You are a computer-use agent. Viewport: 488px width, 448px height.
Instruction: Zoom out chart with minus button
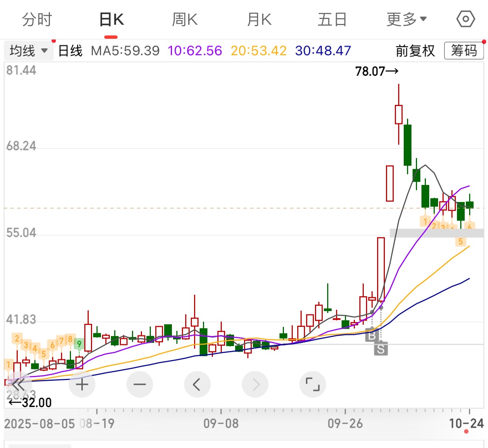(140, 384)
